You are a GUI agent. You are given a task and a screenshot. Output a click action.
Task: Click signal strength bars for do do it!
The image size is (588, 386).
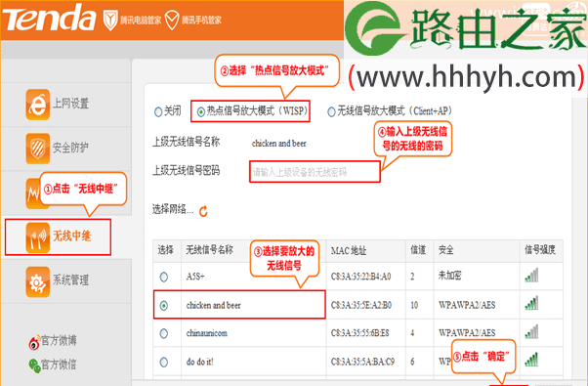531,360
